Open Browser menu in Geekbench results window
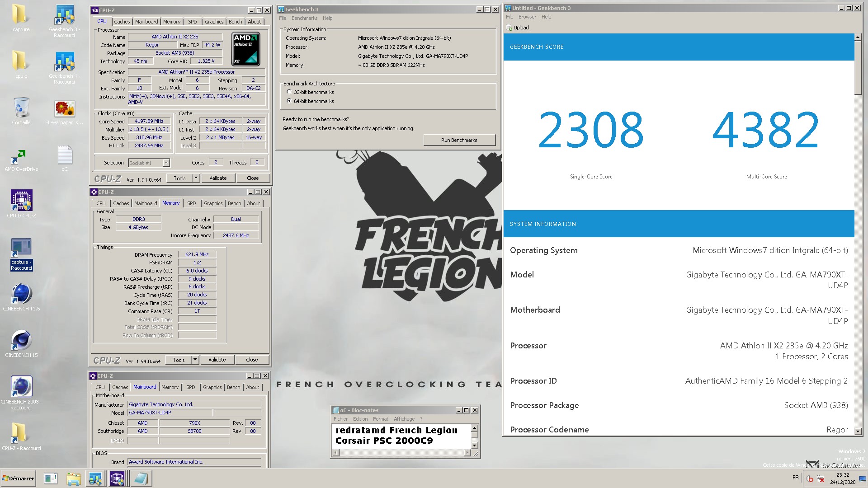The width and height of the screenshot is (868, 488). (x=527, y=17)
